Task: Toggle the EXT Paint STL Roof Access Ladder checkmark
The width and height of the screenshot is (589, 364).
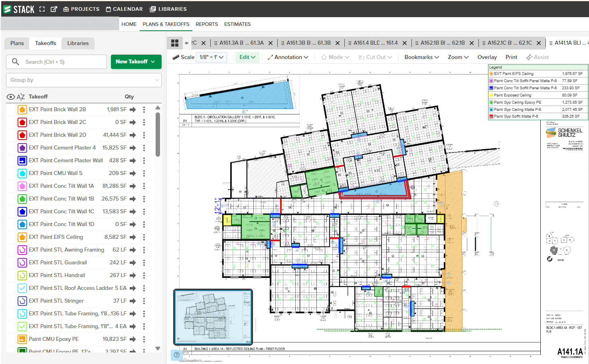Action: click(x=22, y=288)
